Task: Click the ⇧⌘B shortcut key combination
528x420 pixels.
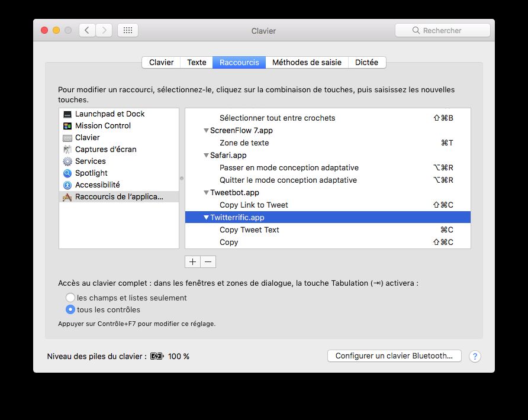Action: coord(443,118)
